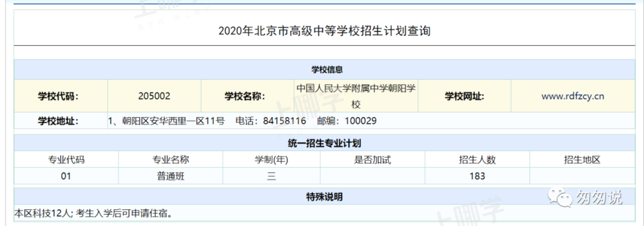This screenshot has height=226, width=644.
Task: Select the 普通班 major name cell
Action: pyautogui.click(x=171, y=176)
